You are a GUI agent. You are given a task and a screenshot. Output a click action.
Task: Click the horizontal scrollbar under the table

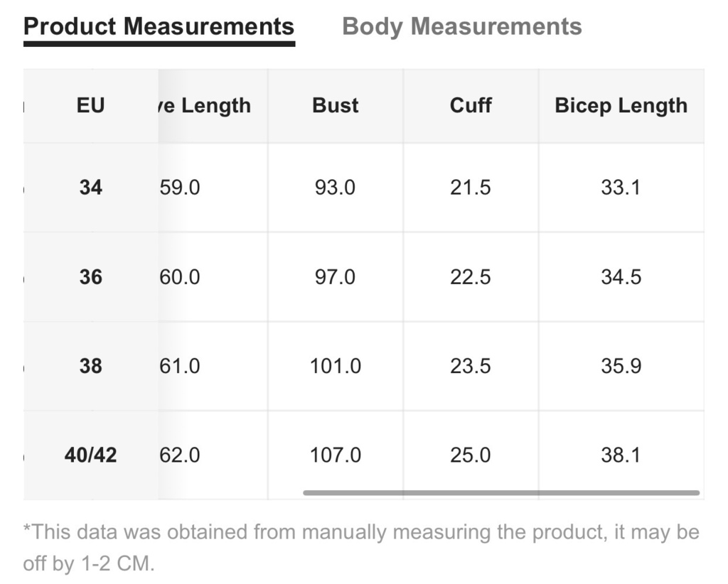[501, 492]
